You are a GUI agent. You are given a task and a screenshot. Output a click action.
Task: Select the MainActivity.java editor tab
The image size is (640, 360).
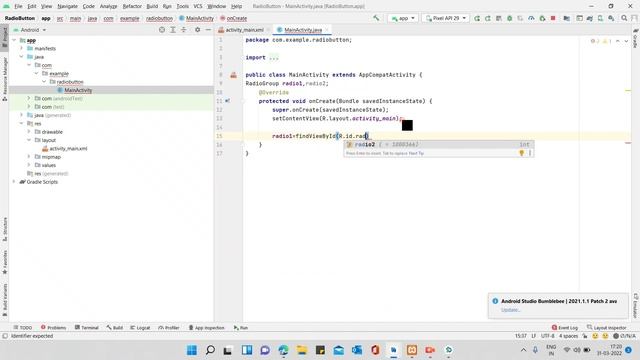coord(303,30)
